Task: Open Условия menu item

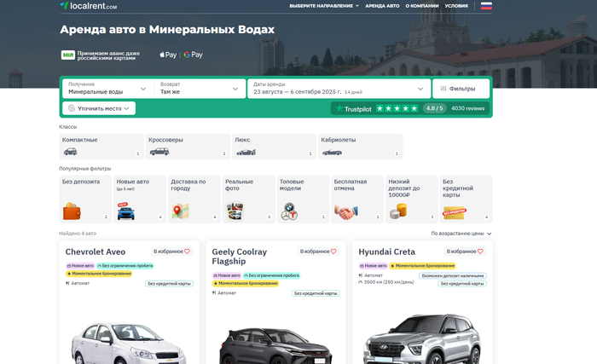Action: pos(456,6)
